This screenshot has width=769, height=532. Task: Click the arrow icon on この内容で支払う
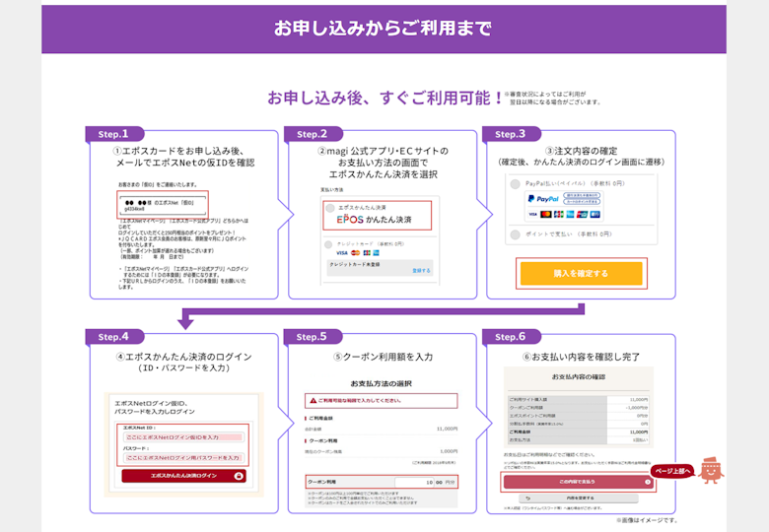pos(648,482)
